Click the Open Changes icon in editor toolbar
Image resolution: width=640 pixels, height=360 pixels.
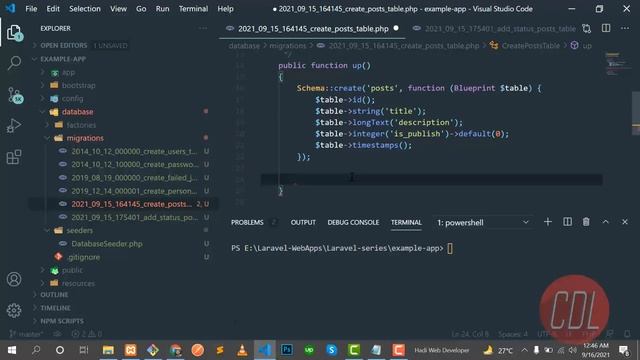point(587,29)
